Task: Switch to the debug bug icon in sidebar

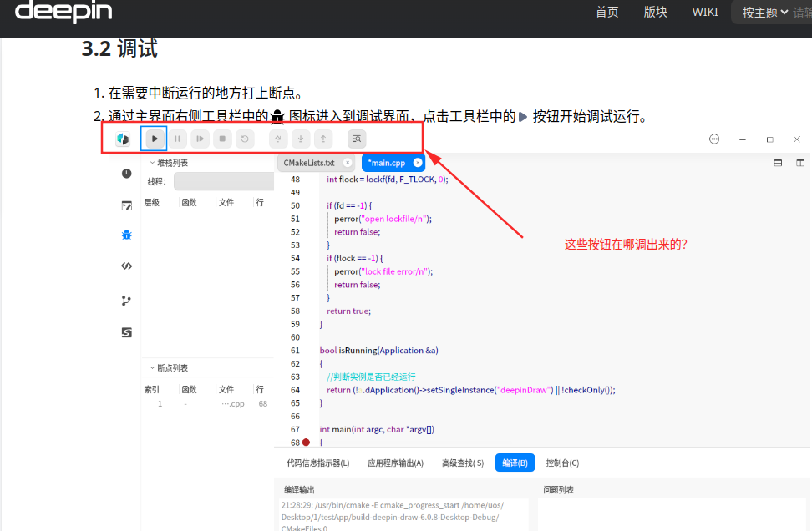Action: click(x=126, y=235)
